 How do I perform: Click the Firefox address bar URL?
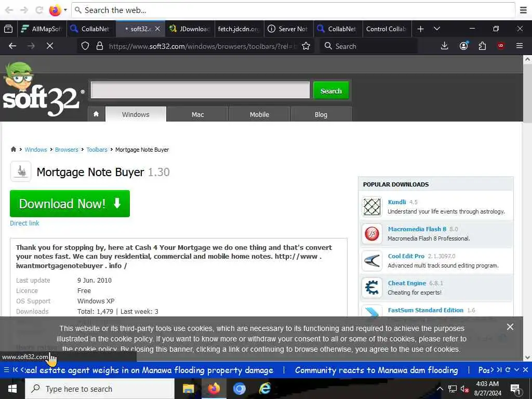coord(203,46)
